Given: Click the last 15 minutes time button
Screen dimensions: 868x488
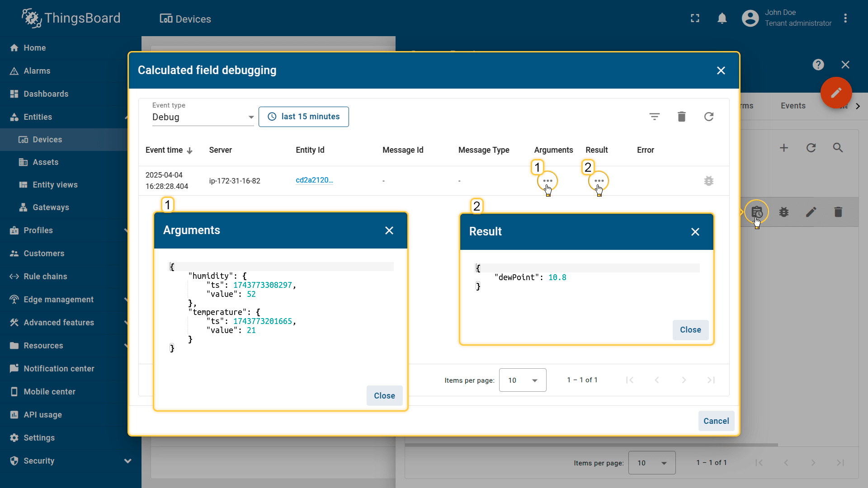Looking at the screenshot, I should tap(303, 117).
